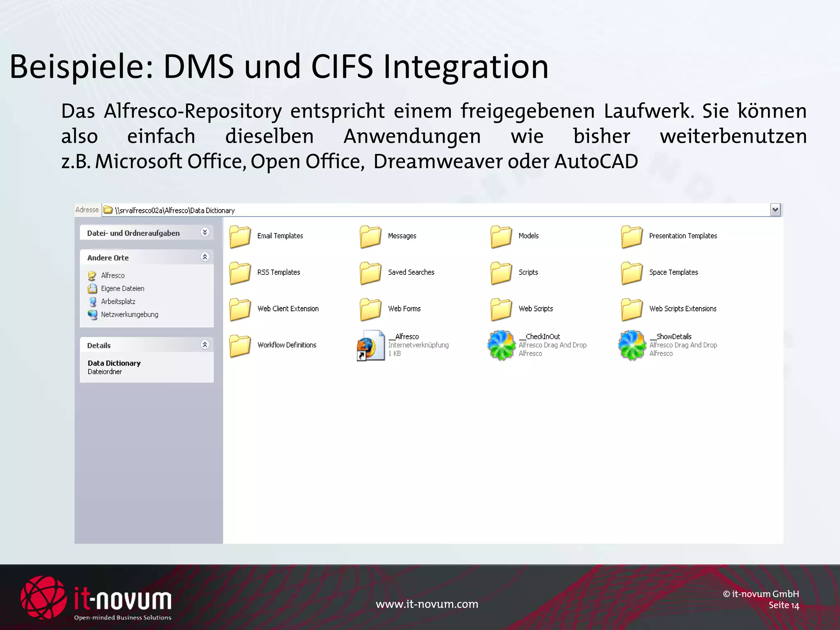Click the Andere Orte heading
Image resolution: width=840 pixels, height=630 pixels.
pyautogui.click(x=108, y=258)
